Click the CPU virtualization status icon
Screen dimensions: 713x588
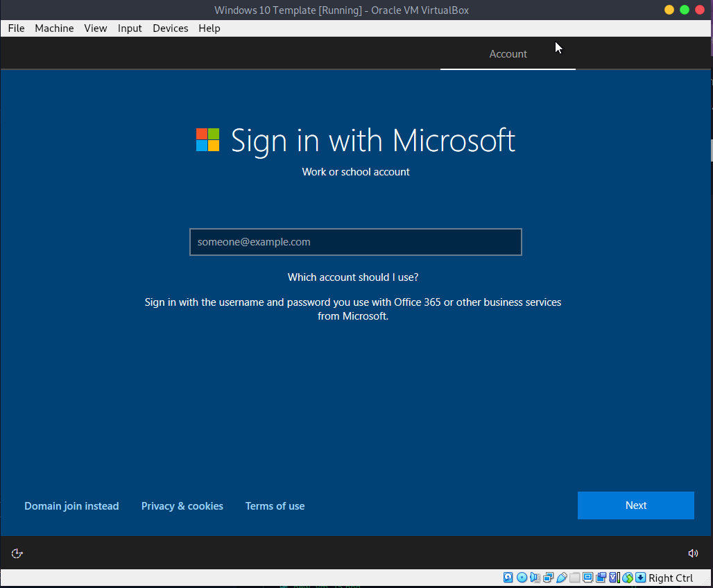[x=614, y=578]
